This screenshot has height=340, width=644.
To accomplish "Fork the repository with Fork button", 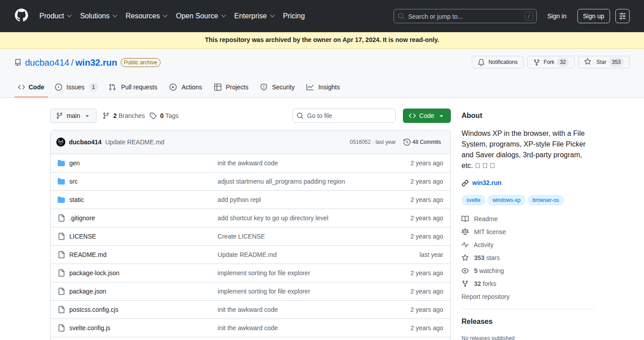I will [551, 62].
